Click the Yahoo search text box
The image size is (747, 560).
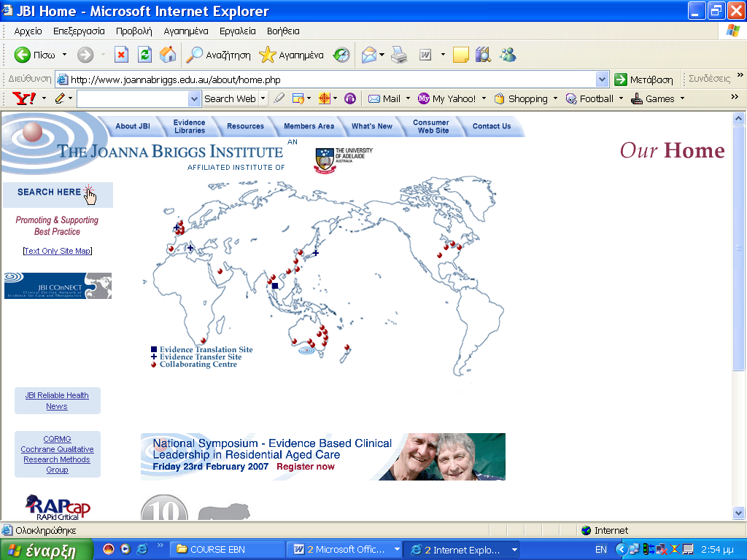click(x=133, y=98)
